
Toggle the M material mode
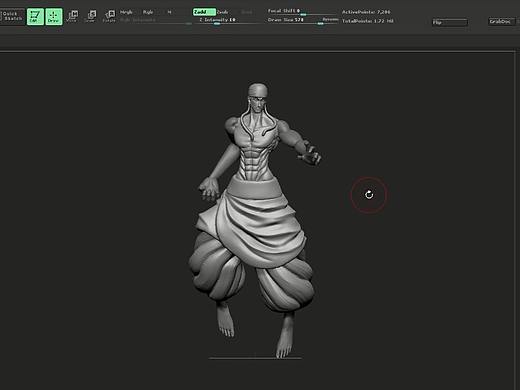point(169,12)
